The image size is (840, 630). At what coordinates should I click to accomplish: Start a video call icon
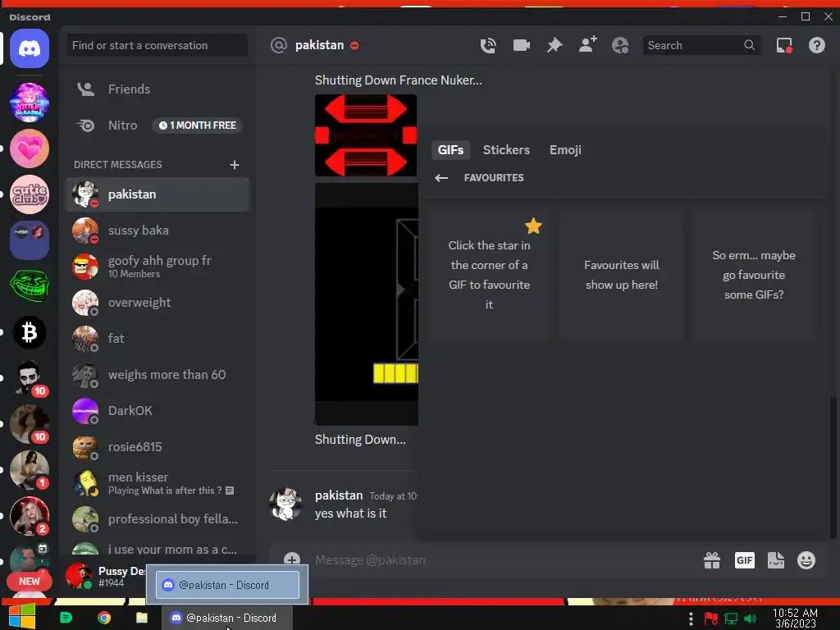[521, 46]
